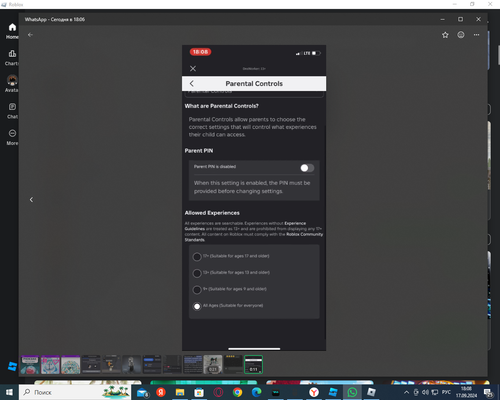Viewport: 500px width, 400px height.
Task: Open Yandex Browser from the taskbar
Action: [314, 392]
